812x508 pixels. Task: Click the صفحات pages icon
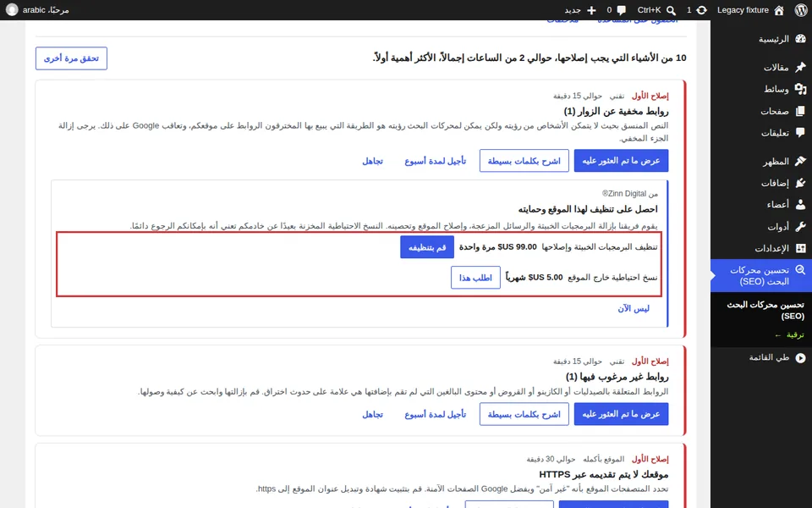click(x=801, y=111)
